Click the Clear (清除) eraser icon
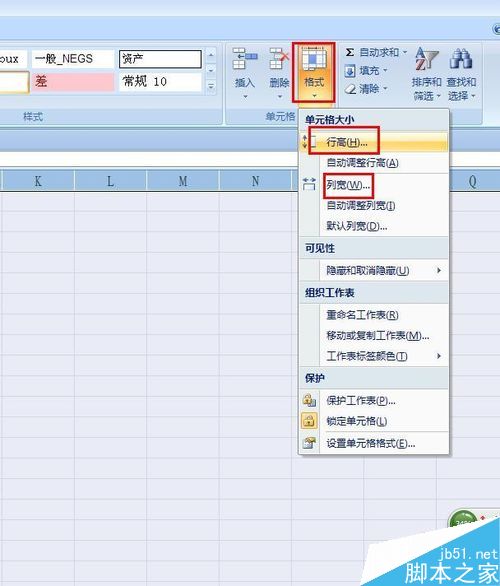Screen dimensions: 500x586 350,89
